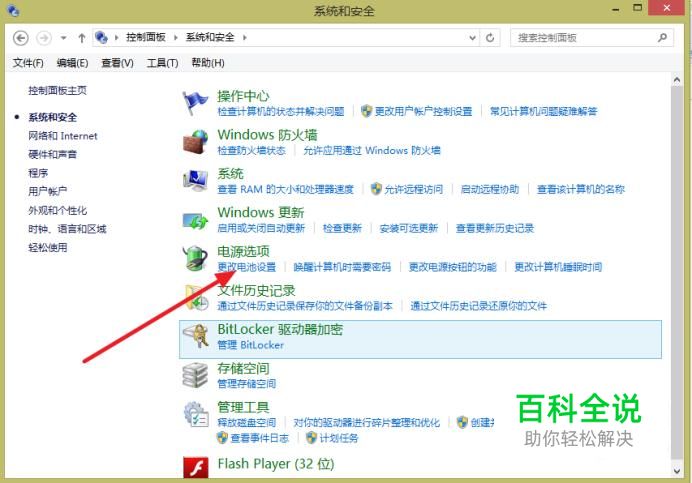This screenshot has height=483, width=692.
Task: Open the 管理工具 gear checklist icon
Action: click(x=196, y=414)
